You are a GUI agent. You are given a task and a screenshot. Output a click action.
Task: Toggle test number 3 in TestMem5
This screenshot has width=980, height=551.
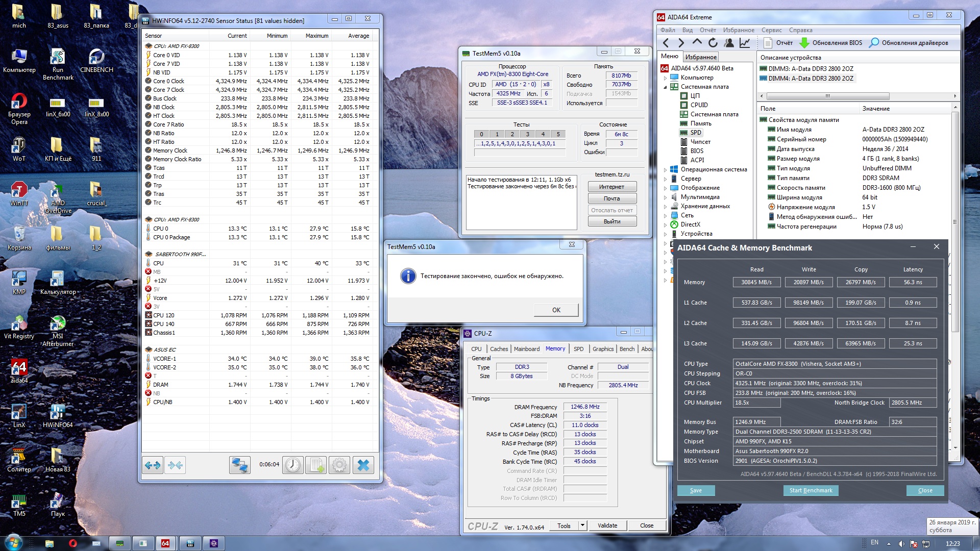527,134
